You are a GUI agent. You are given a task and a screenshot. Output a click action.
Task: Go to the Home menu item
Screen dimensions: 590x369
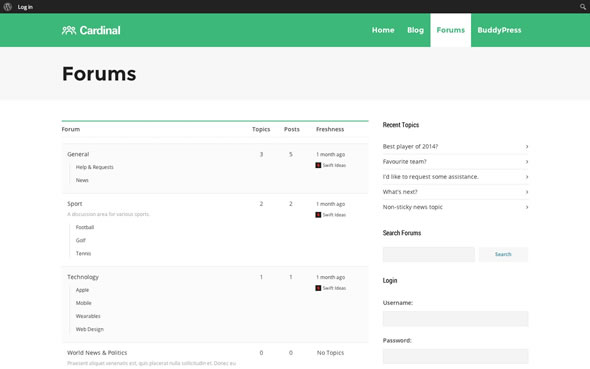coord(383,30)
